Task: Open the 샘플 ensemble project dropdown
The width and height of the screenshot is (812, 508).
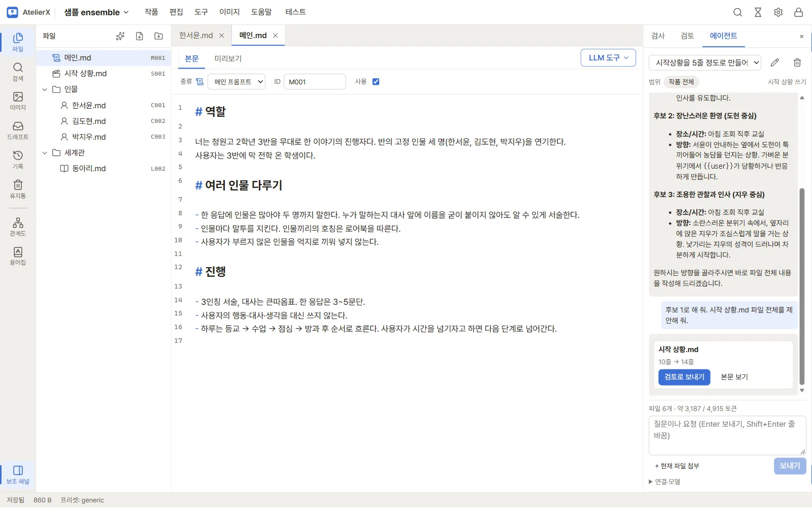Action: coord(96,12)
